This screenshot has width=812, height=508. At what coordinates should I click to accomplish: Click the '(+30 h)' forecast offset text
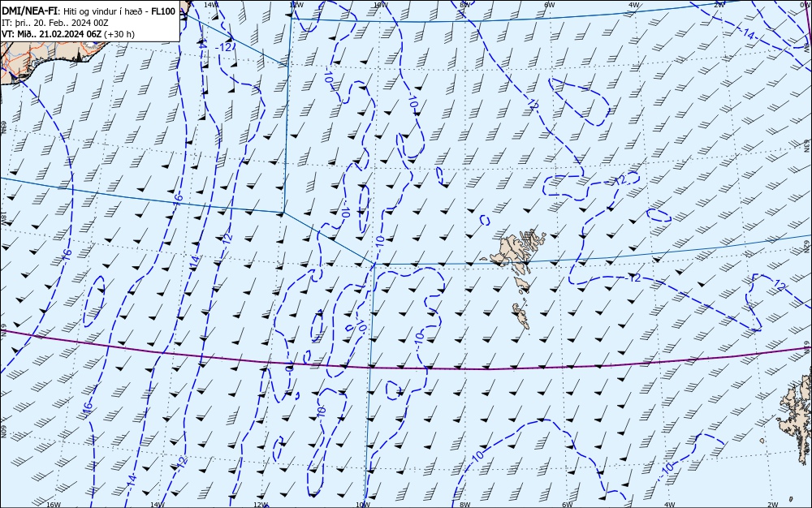pos(119,34)
